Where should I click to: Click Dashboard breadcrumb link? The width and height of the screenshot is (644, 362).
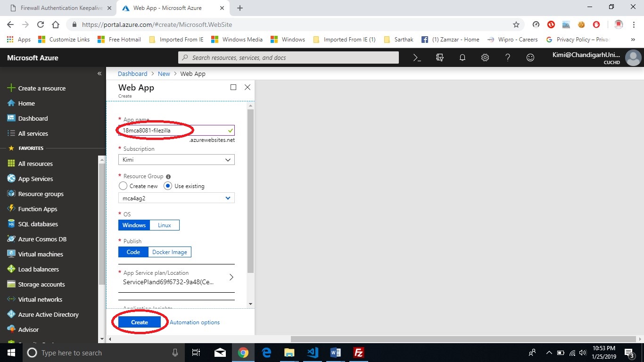(x=132, y=74)
